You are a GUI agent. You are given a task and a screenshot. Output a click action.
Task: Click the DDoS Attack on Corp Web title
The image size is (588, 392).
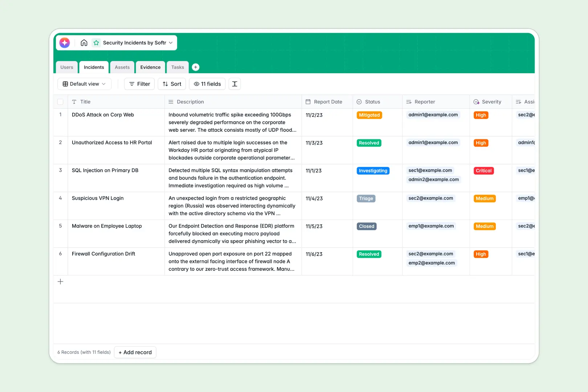(103, 115)
